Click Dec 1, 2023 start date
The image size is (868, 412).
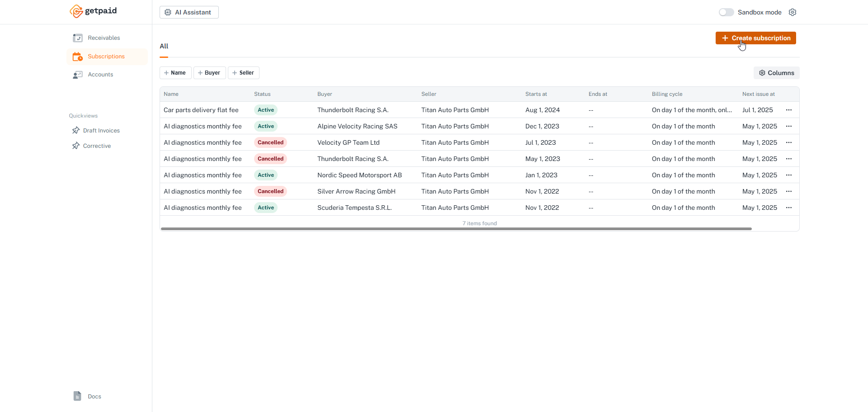(x=542, y=126)
